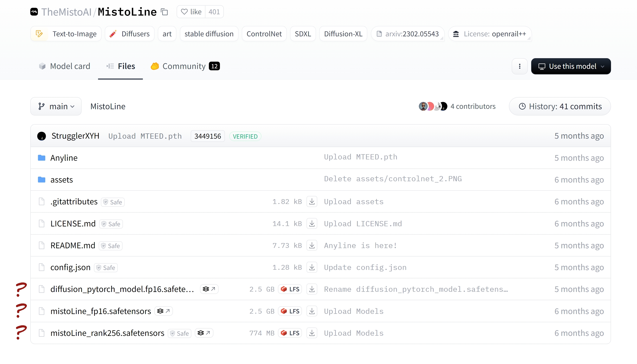Select the SDXL tag
637x364 pixels.
pos(303,34)
